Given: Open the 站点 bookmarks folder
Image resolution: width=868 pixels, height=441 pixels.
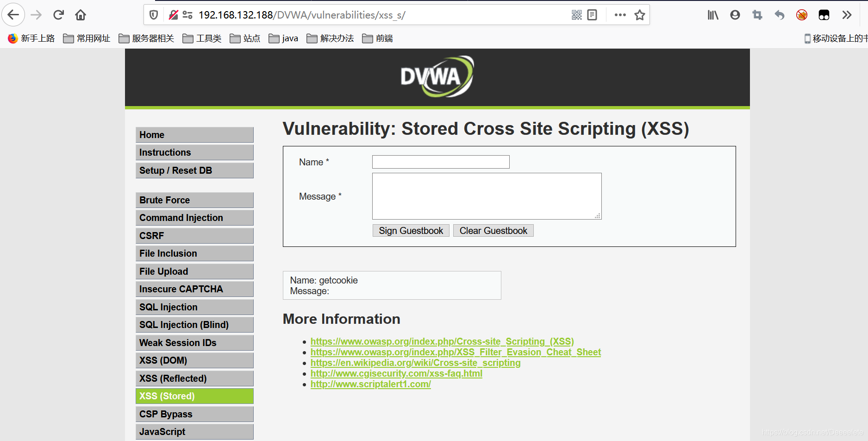Looking at the screenshot, I should [245, 38].
